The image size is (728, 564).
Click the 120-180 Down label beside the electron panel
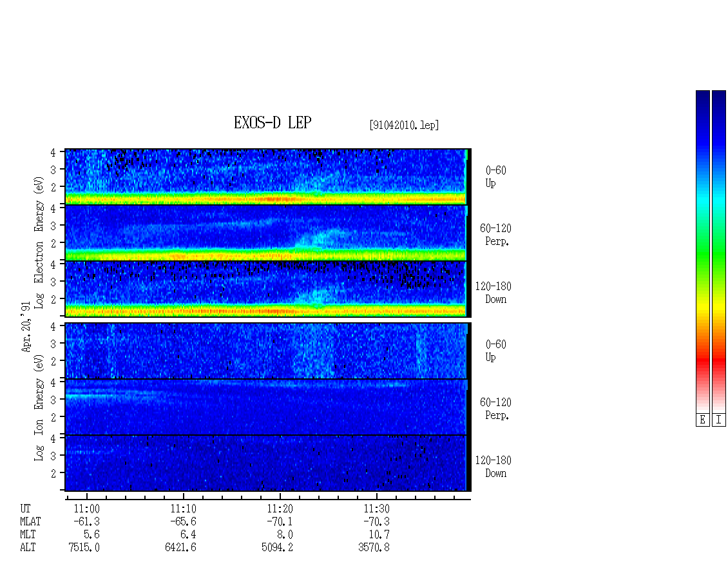(493, 293)
